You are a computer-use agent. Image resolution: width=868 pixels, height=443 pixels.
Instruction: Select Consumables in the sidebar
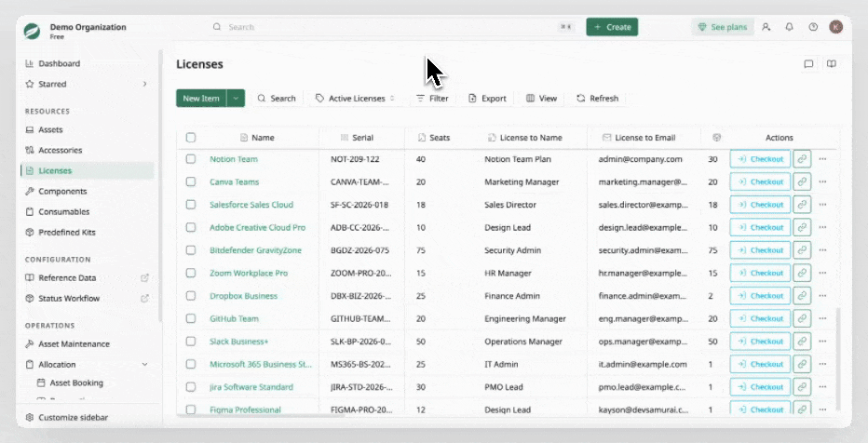coord(63,212)
